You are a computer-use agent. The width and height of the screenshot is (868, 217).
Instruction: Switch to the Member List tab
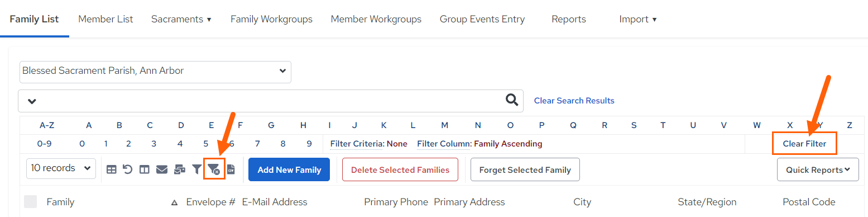click(x=105, y=19)
